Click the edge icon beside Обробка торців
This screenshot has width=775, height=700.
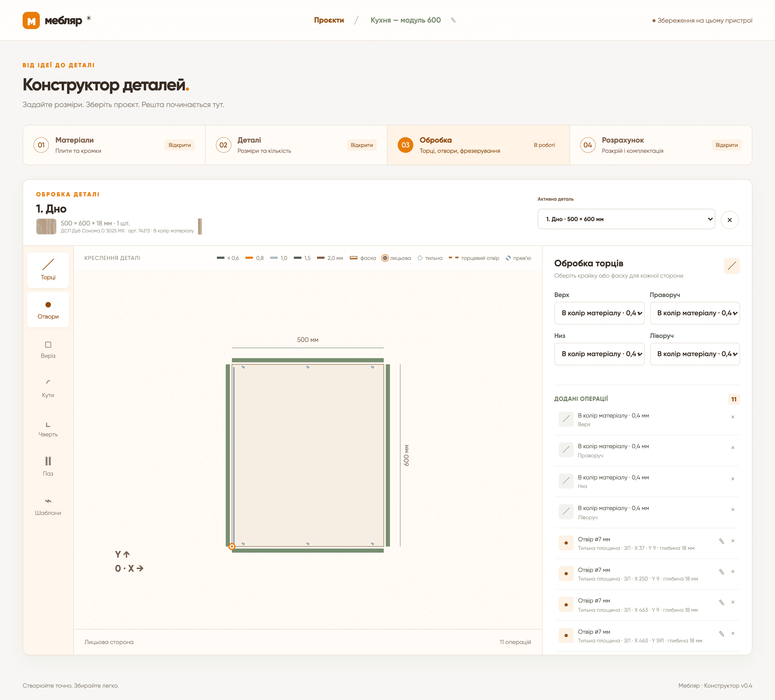[732, 266]
